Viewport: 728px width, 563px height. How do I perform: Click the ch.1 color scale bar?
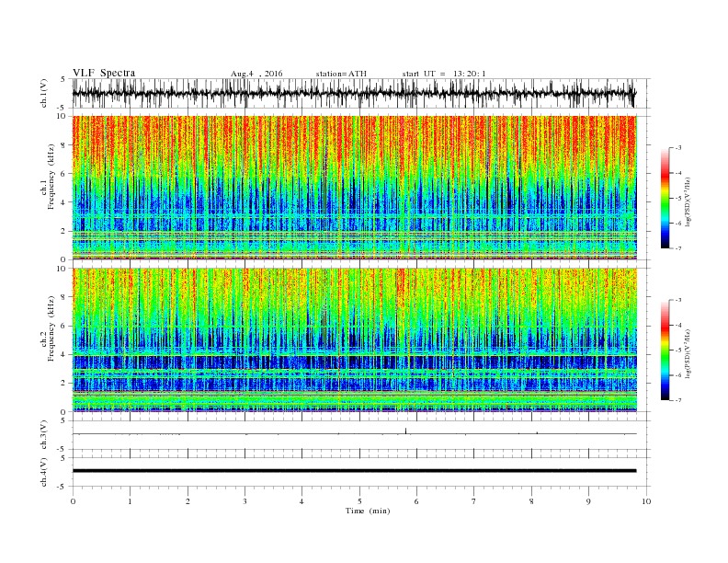[x=665, y=198]
